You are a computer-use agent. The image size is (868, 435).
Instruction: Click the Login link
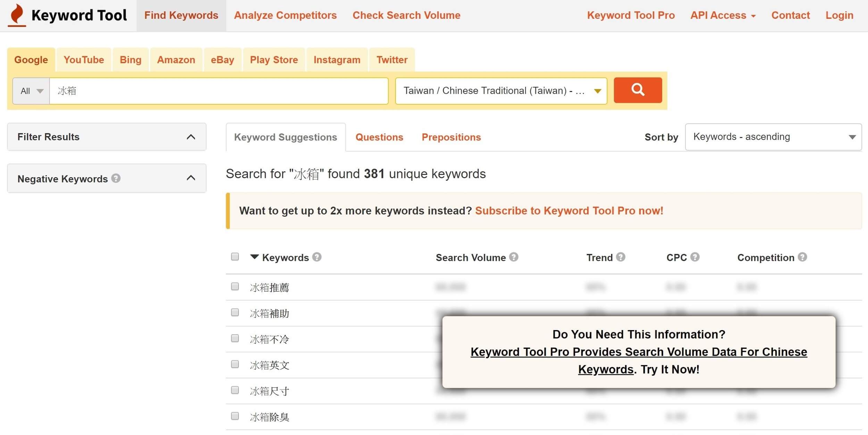tap(839, 15)
